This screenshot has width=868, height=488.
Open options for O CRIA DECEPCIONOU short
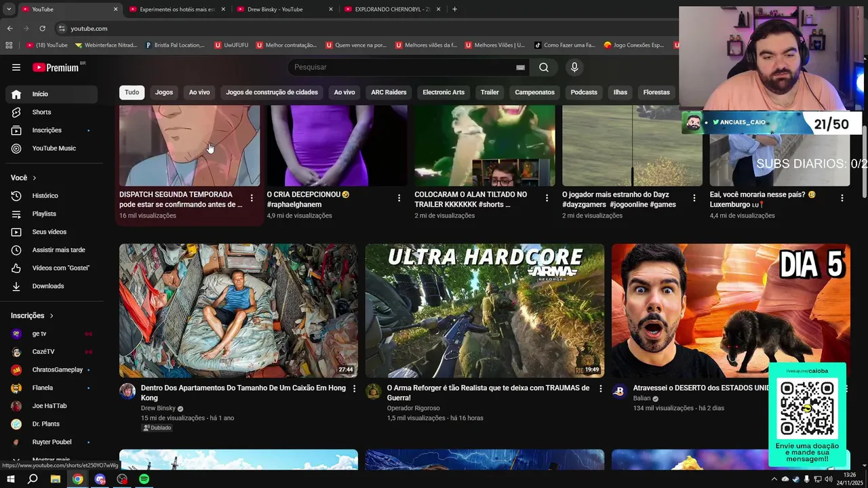point(399,198)
